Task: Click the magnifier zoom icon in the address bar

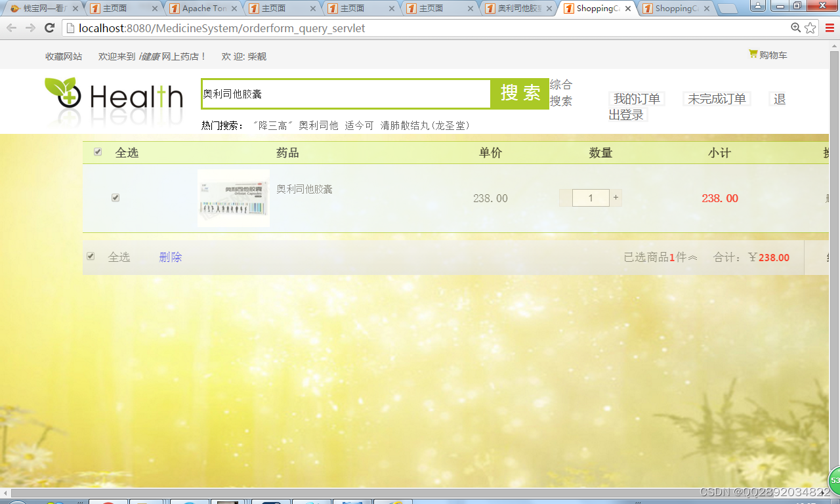Action: click(795, 28)
